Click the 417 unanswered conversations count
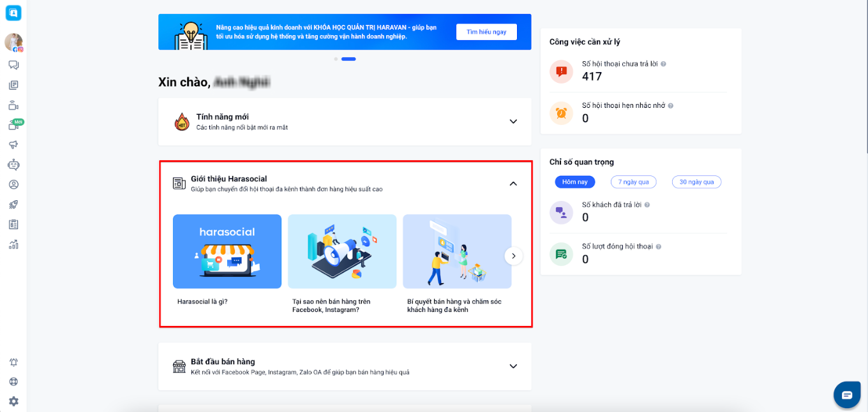Screen dimensions: 868x412 coord(592,77)
